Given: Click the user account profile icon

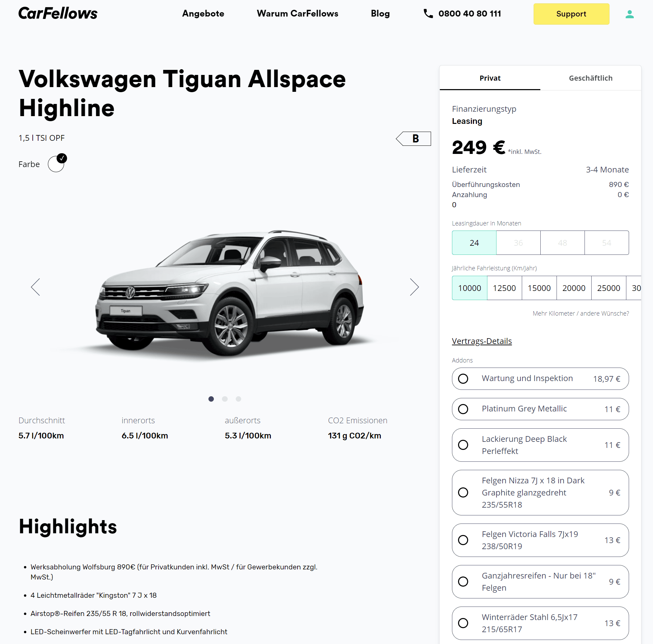Looking at the screenshot, I should pos(629,14).
